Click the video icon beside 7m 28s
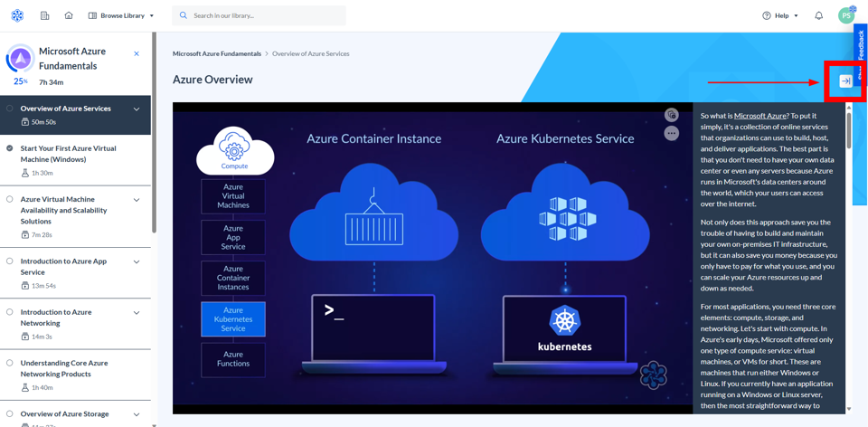This screenshot has width=868, height=427. [x=24, y=235]
